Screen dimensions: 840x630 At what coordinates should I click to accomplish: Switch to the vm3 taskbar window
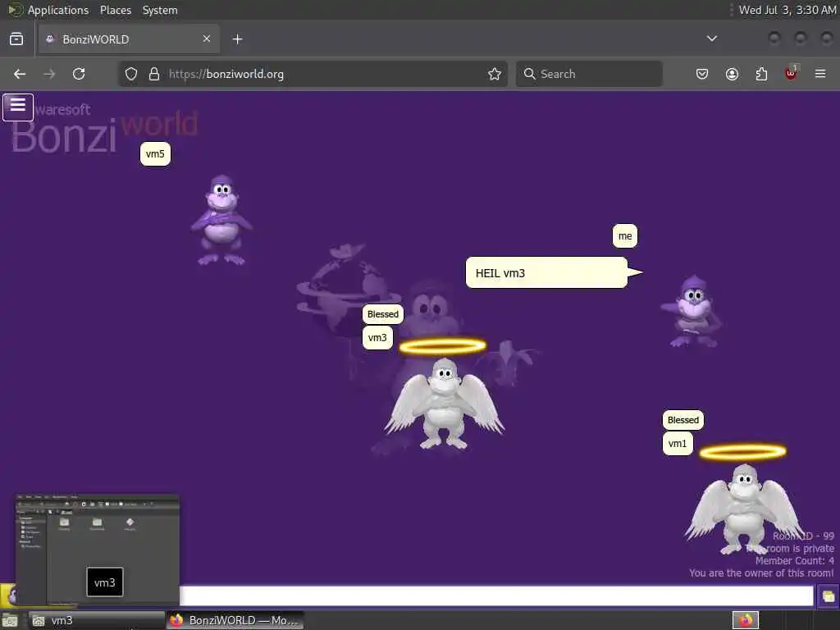[x=97, y=620]
